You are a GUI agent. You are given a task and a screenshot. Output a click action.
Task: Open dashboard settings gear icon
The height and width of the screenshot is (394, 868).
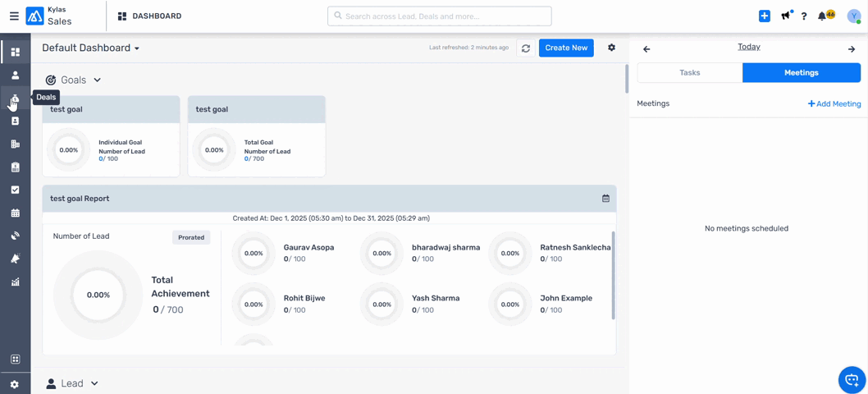(x=611, y=48)
